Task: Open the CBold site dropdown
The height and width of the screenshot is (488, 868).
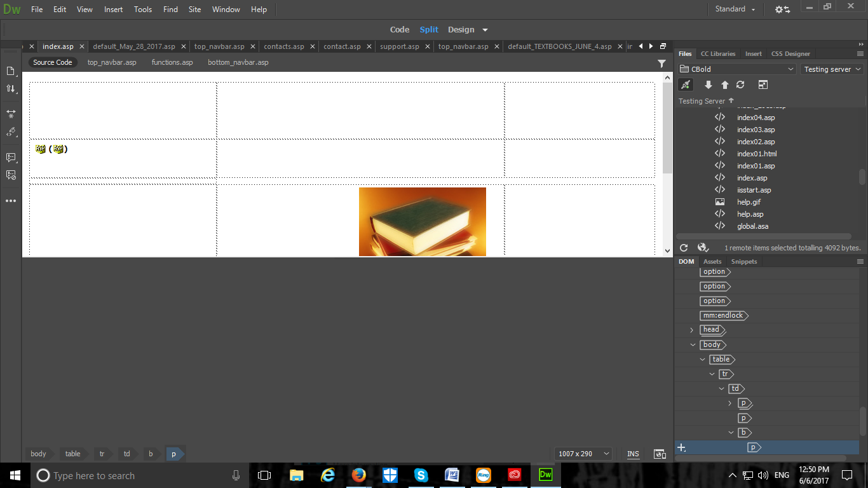Action: click(x=737, y=69)
